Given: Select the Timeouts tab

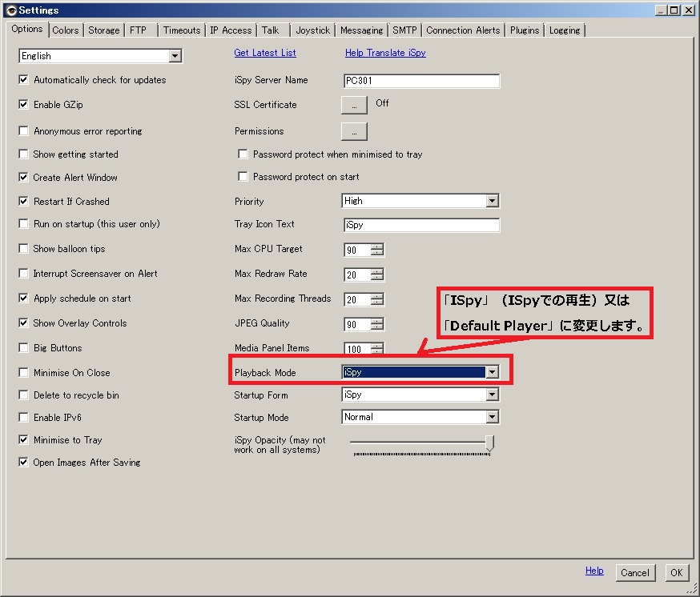Looking at the screenshot, I should click(182, 30).
